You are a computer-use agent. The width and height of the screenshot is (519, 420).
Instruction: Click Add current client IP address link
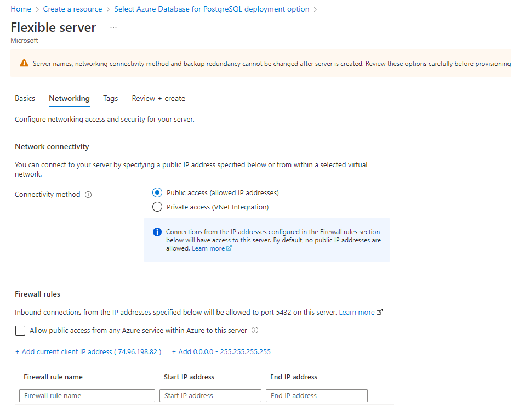coord(88,352)
